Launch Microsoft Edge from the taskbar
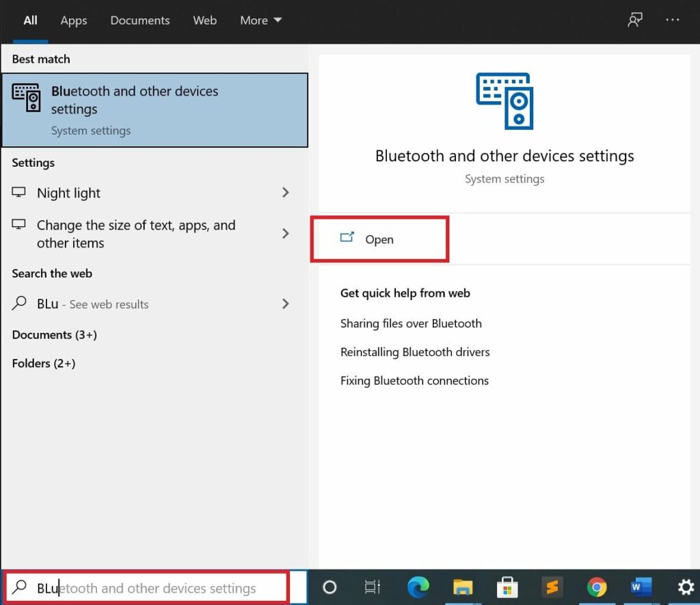The height and width of the screenshot is (605, 700). (x=418, y=587)
